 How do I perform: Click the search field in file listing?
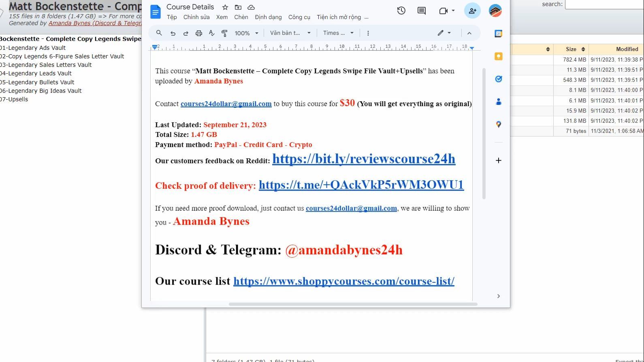[604, 4]
